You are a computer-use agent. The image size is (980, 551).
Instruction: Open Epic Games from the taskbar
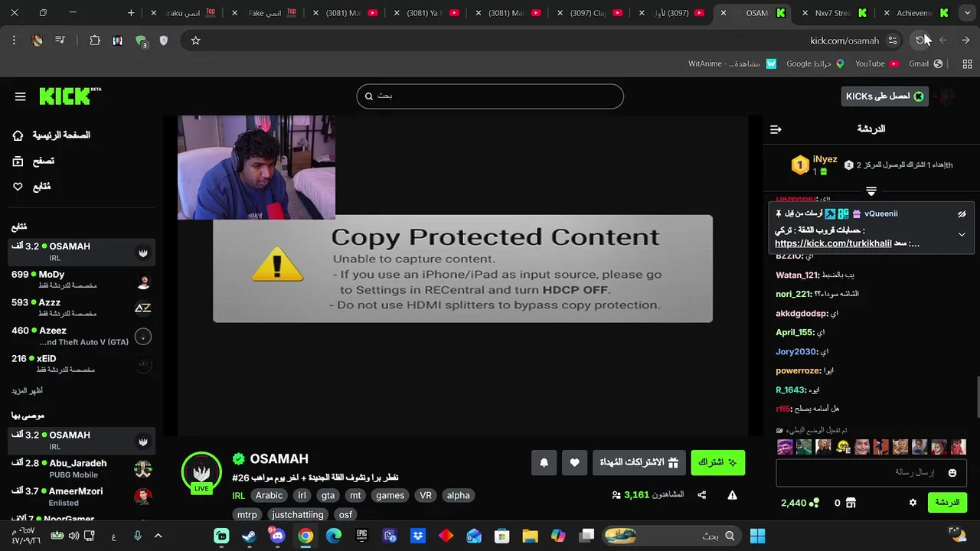pos(361,536)
